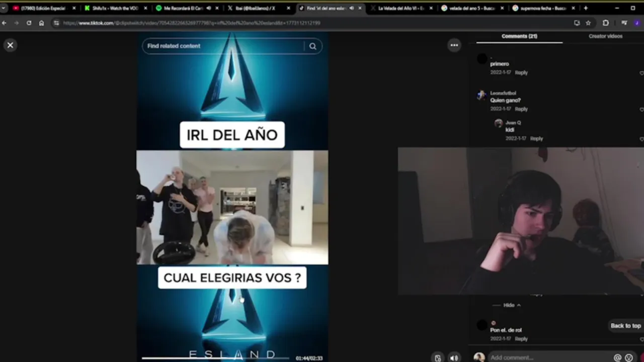The image size is (644, 362).
Task: Reply to the 'primero' comment
Action: (x=521, y=72)
